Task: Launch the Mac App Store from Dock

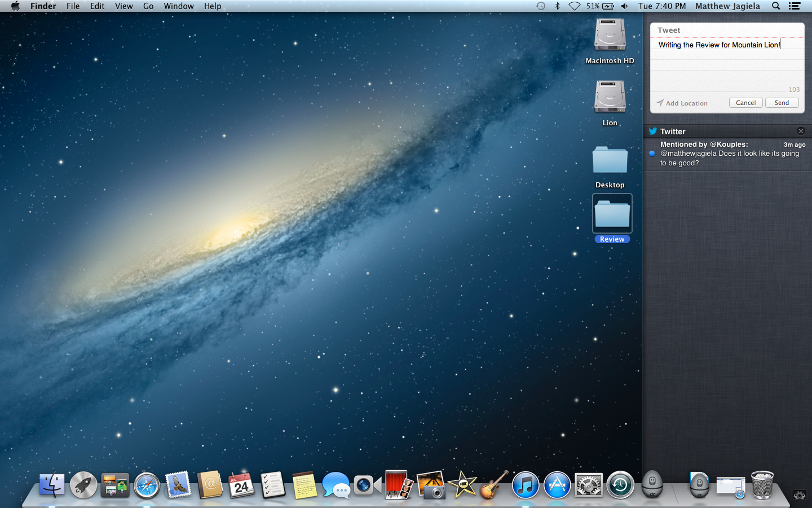Action: pyautogui.click(x=557, y=485)
